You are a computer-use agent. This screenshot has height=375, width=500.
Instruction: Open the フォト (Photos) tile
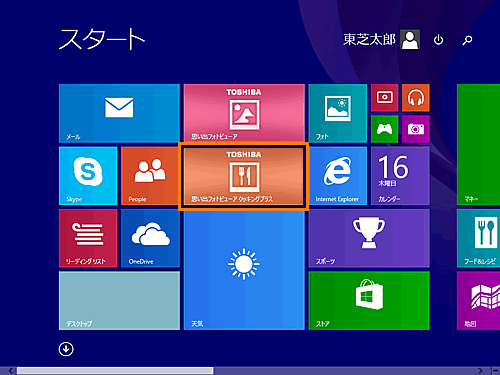tap(338, 113)
